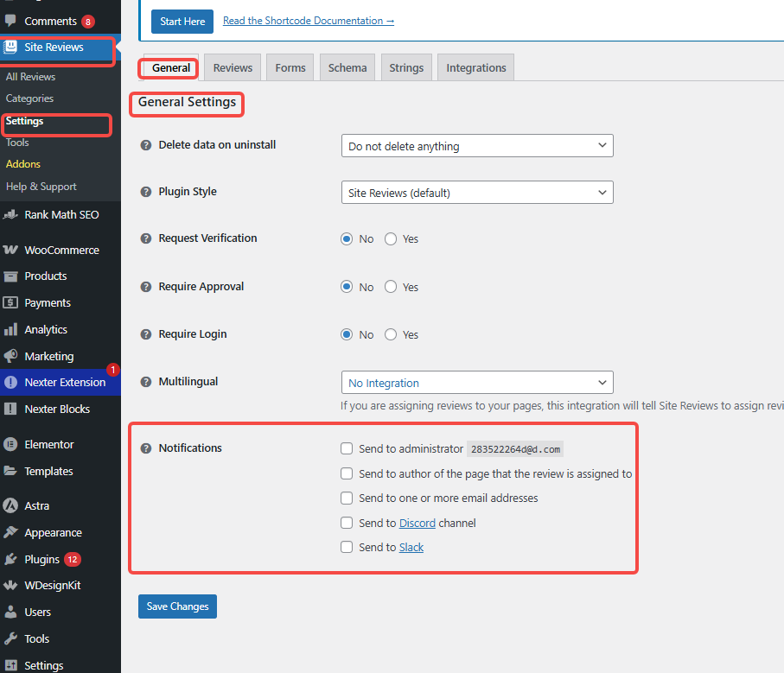
Task: Check Send to one or more email addresses
Action: [347, 498]
